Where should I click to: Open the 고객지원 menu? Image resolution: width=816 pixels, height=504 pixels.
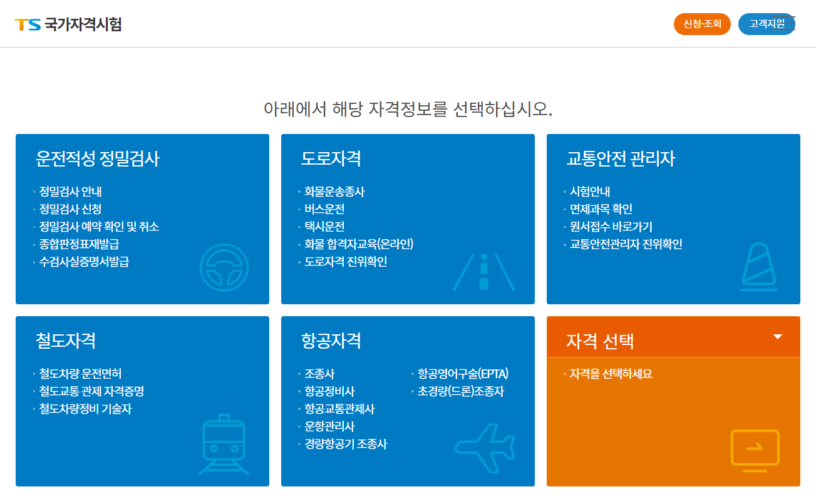pos(767,24)
